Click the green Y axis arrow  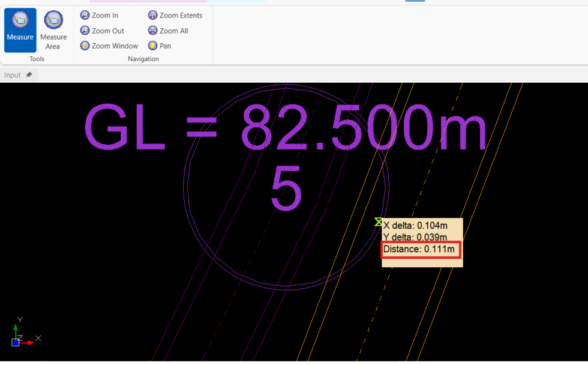(x=16, y=329)
